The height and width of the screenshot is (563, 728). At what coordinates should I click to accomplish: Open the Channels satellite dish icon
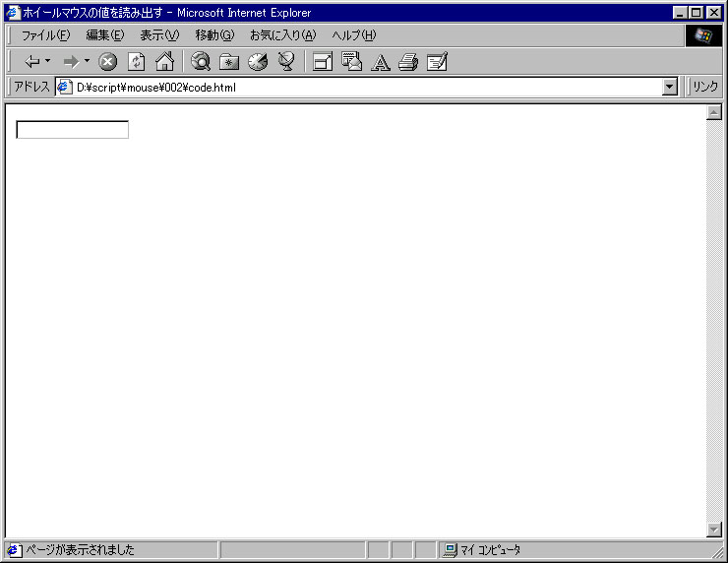286,61
